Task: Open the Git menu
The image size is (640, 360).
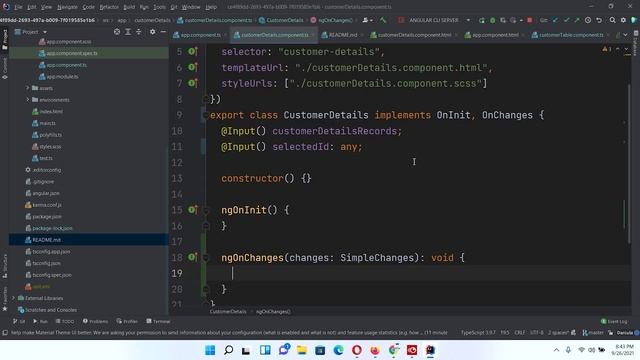Action: click(x=174, y=7)
